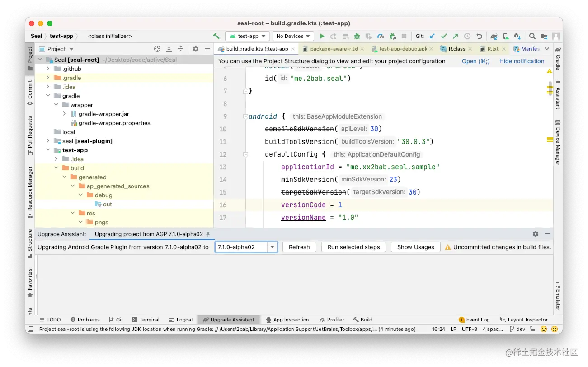Open the Project view type dropdown

click(x=56, y=49)
